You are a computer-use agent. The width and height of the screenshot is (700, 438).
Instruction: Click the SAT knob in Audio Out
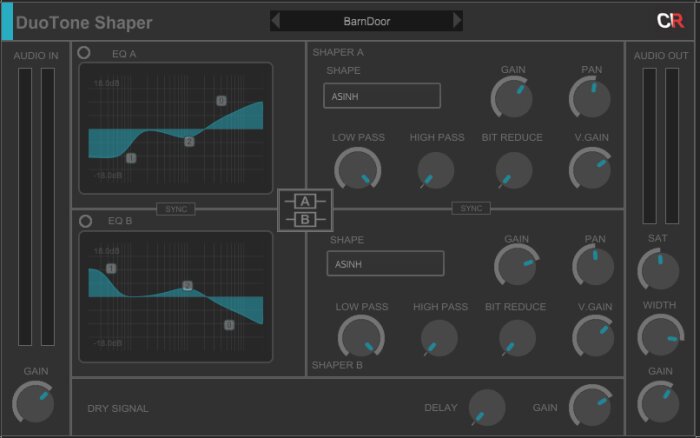tap(659, 270)
